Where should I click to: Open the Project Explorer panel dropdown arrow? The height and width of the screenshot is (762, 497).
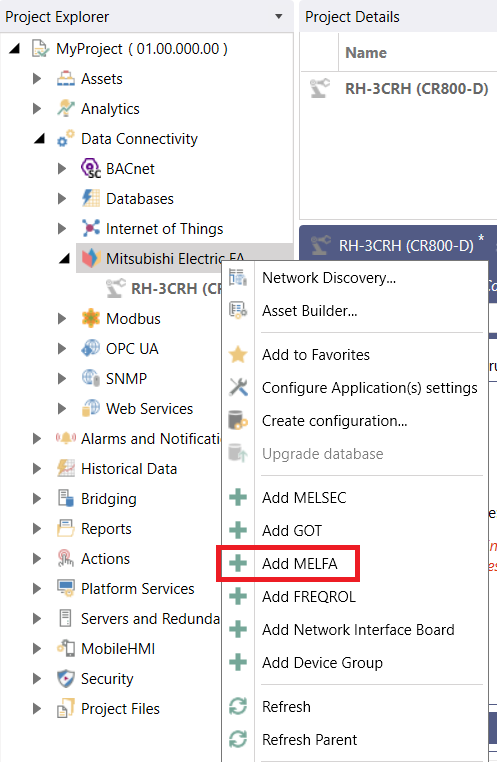click(279, 17)
